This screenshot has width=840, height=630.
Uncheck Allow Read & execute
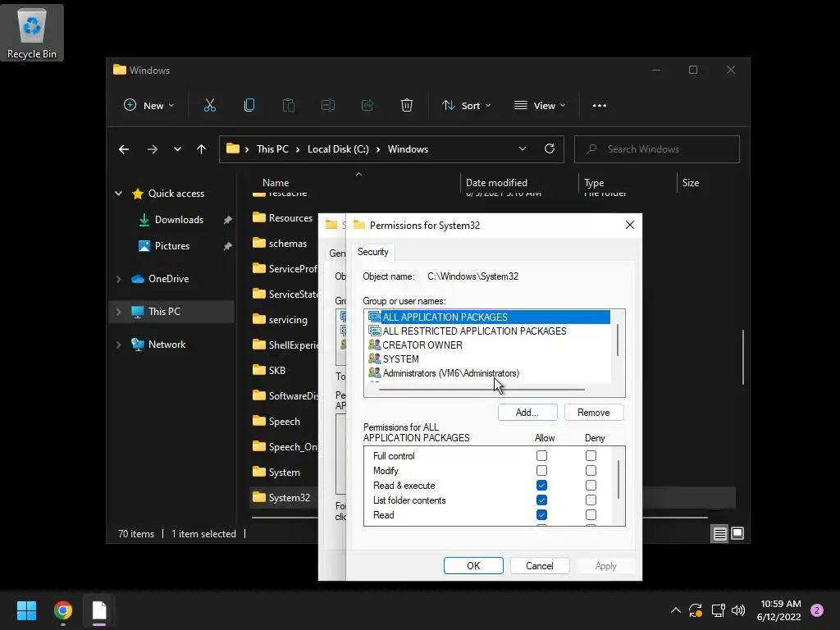(541, 486)
